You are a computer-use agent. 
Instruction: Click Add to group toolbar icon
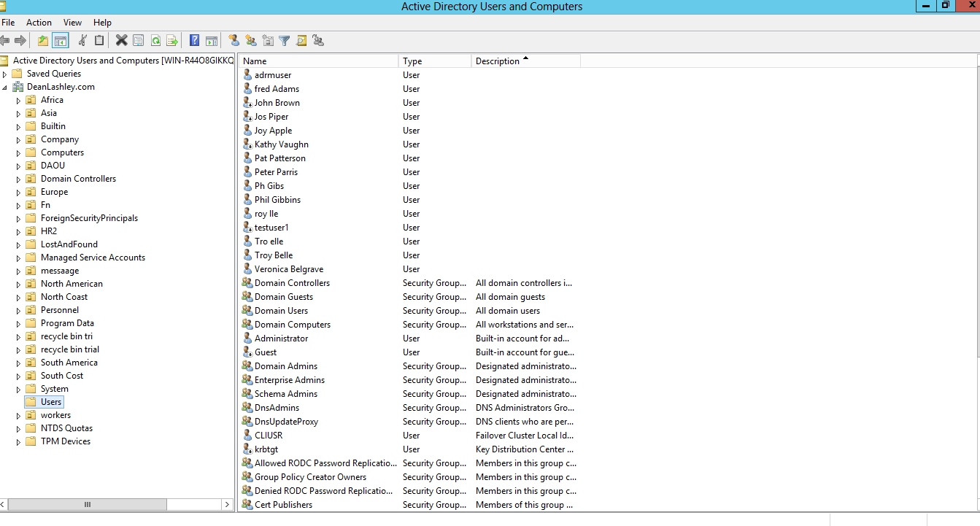point(318,41)
